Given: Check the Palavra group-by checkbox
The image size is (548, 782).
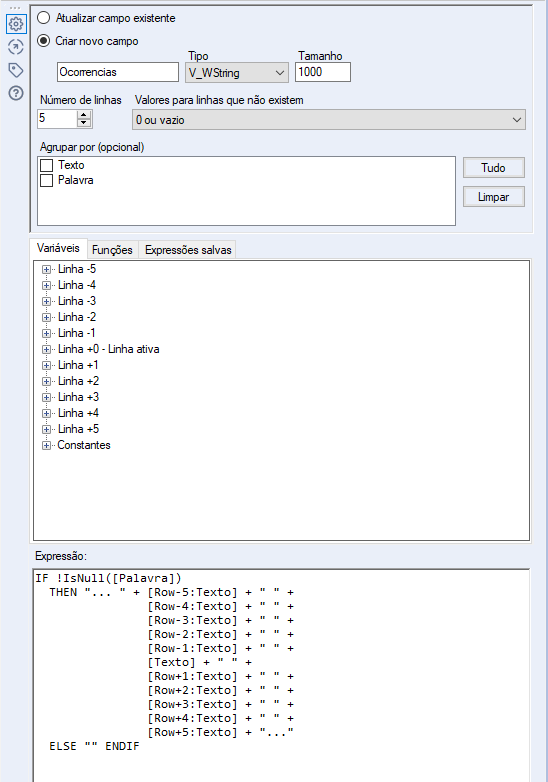Looking at the screenshot, I should (46, 180).
